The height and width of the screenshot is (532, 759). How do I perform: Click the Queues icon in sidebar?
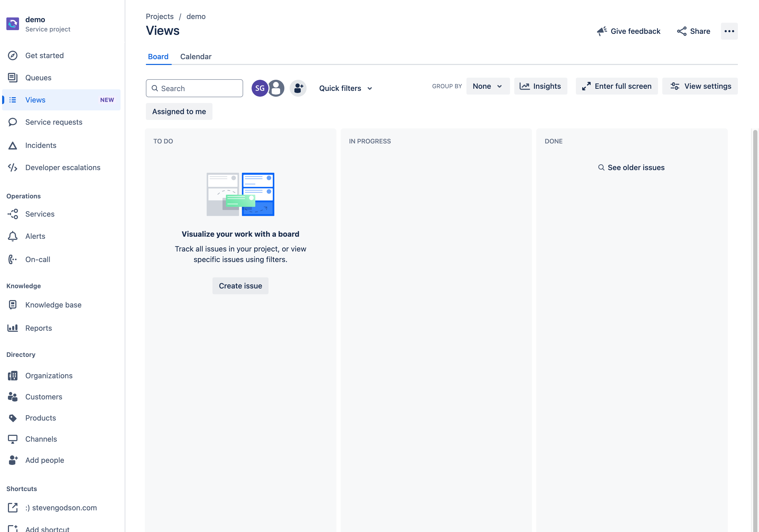[x=13, y=78]
